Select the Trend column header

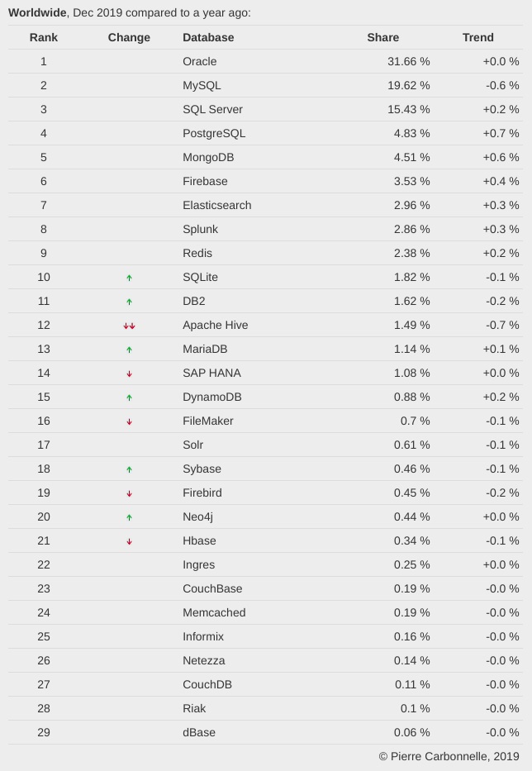point(477,37)
